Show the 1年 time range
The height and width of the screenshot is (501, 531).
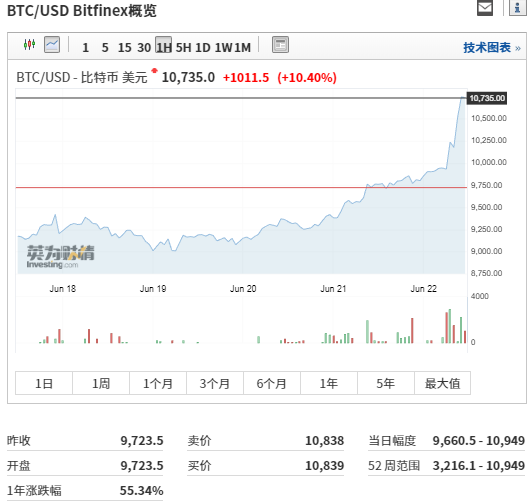[329, 383]
